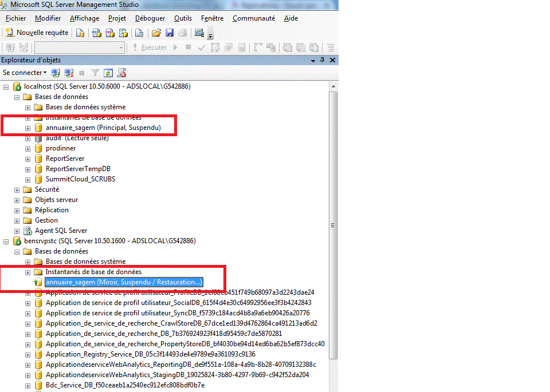Expand the prodinner database node
Image resolution: width=550 pixels, height=392 pixels.
pos(27,149)
